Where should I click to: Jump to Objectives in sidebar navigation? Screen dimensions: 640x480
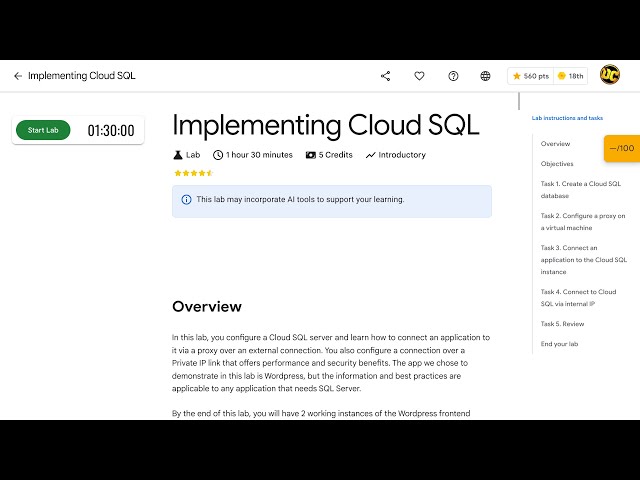tap(557, 164)
